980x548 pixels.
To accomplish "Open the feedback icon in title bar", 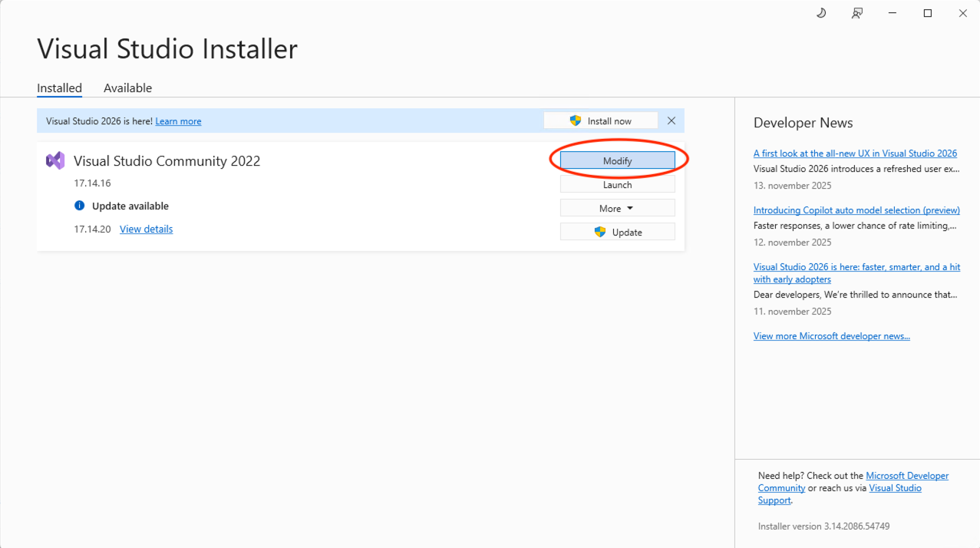I will [857, 13].
